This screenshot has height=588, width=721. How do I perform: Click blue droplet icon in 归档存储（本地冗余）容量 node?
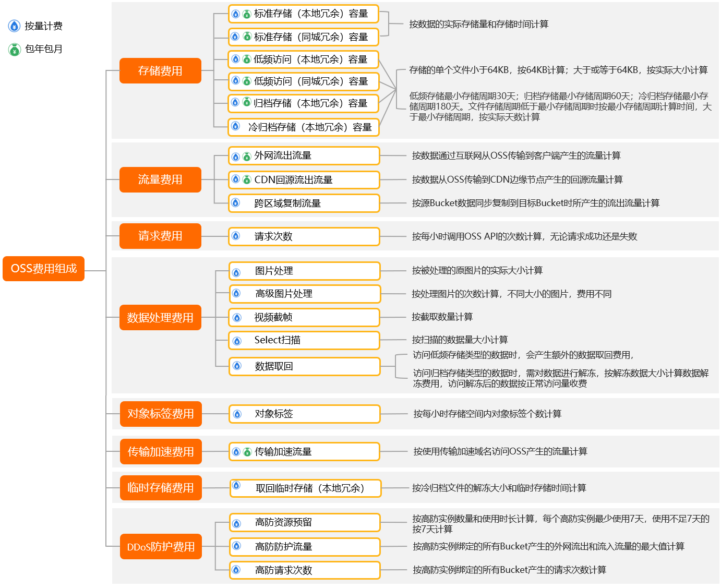tap(235, 102)
